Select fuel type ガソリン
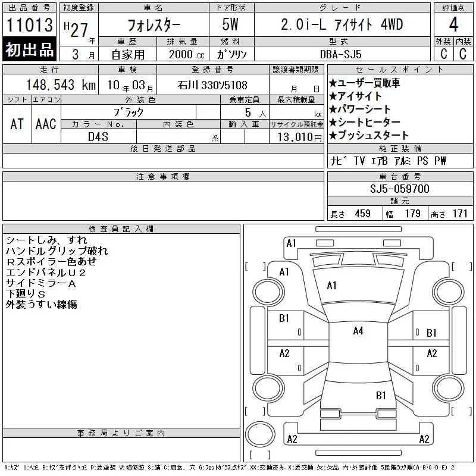The image size is (476, 476). coord(232,54)
